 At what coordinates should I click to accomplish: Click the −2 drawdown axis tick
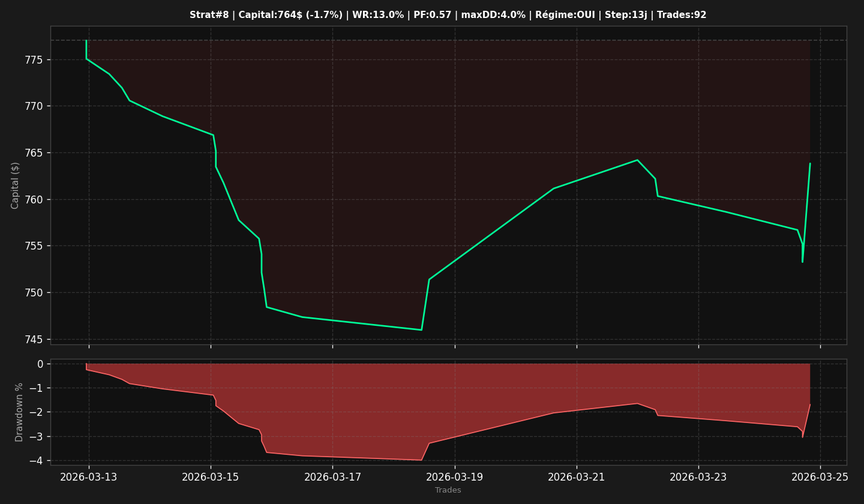coord(36,412)
